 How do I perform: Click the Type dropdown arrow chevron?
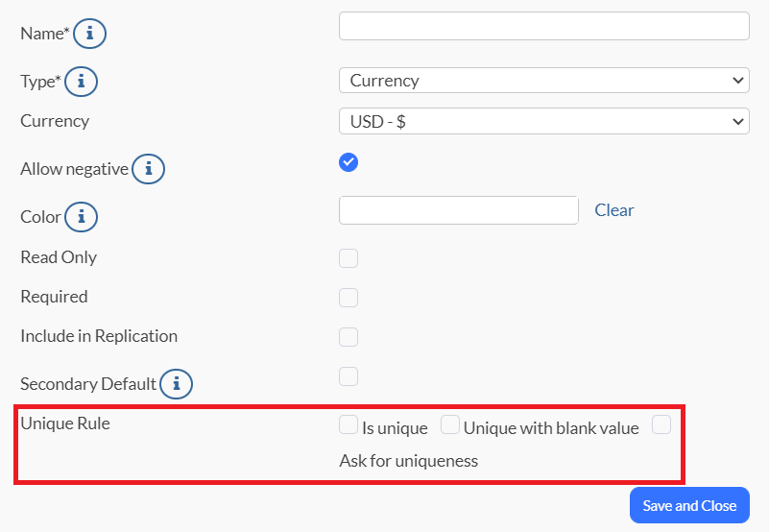pyautogui.click(x=737, y=81)
